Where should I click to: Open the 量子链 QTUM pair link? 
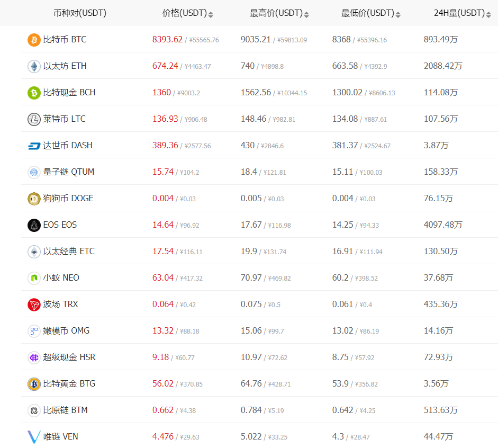pyautogui.click(x=69, y=172)
